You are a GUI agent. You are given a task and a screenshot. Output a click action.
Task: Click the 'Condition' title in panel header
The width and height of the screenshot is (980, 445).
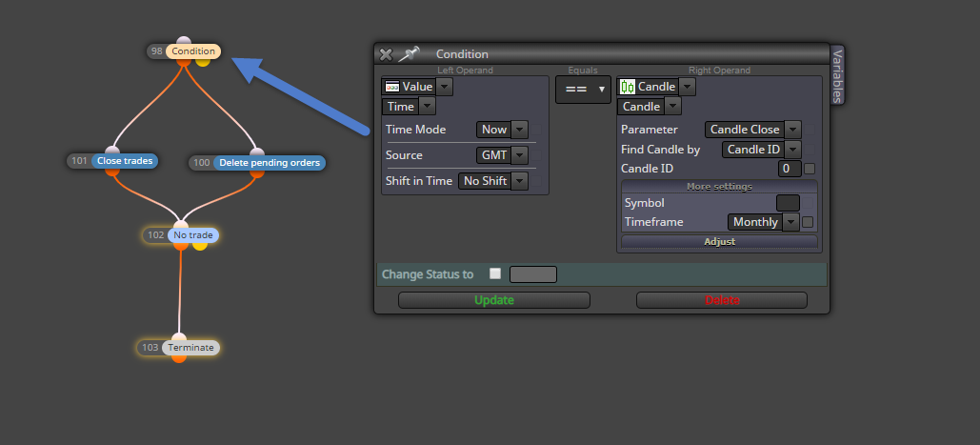point(462,54)
